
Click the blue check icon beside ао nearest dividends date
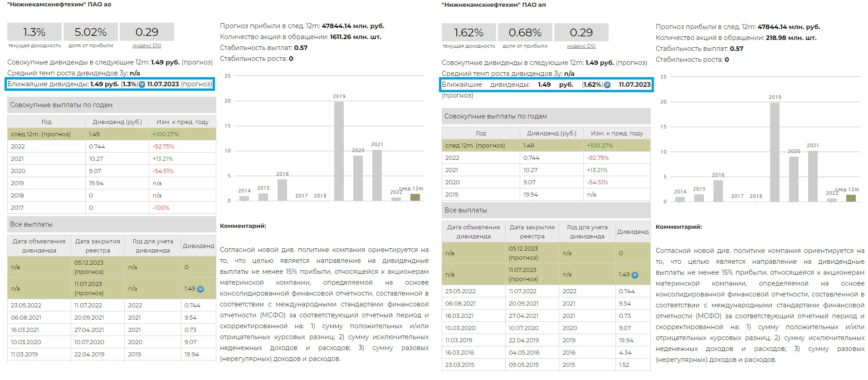[142, 84]
